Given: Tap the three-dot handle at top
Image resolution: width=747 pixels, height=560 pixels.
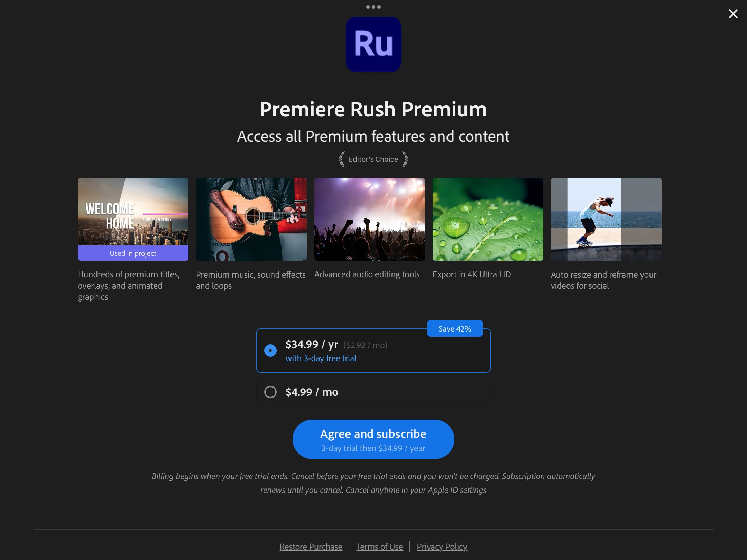Looking at the screenshot, I should (373, 7).
